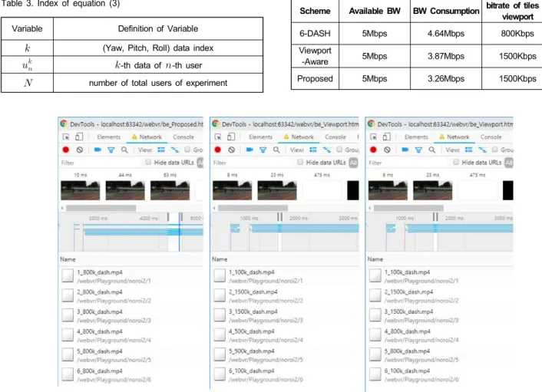Click filmstrip horizontal scrollbar in rightmost DevTools window
542x392 pixels.
point(408,208)
